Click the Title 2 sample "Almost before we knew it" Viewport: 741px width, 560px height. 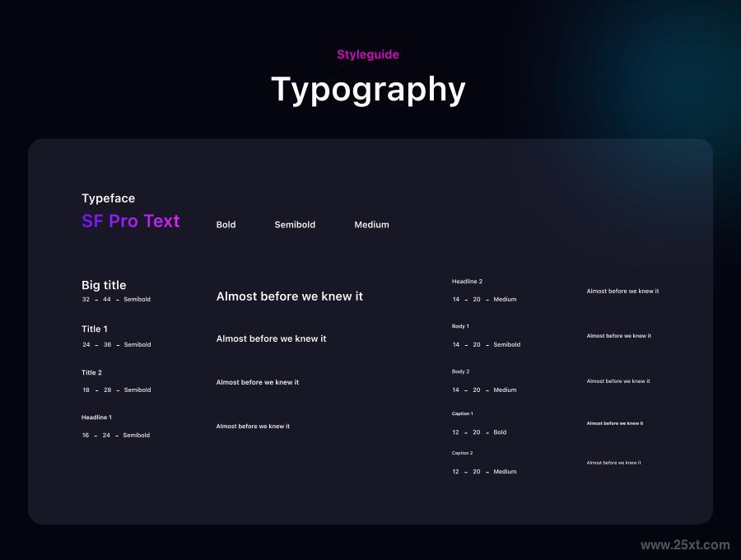coord(258,382)
